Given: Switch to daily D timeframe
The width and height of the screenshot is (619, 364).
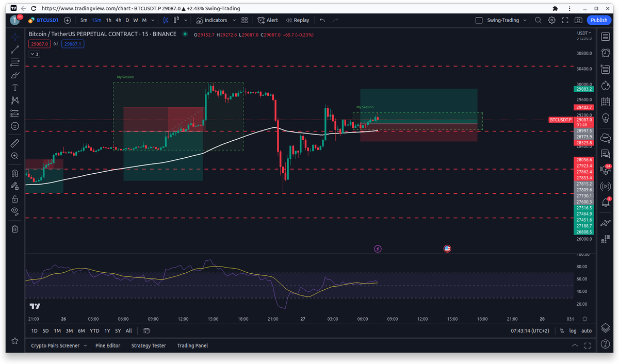Looking at the screenshot, I should coord(127,20).
